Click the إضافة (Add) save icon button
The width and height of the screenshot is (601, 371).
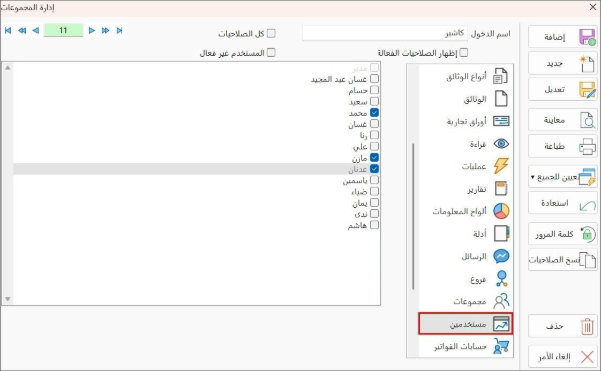587,37
